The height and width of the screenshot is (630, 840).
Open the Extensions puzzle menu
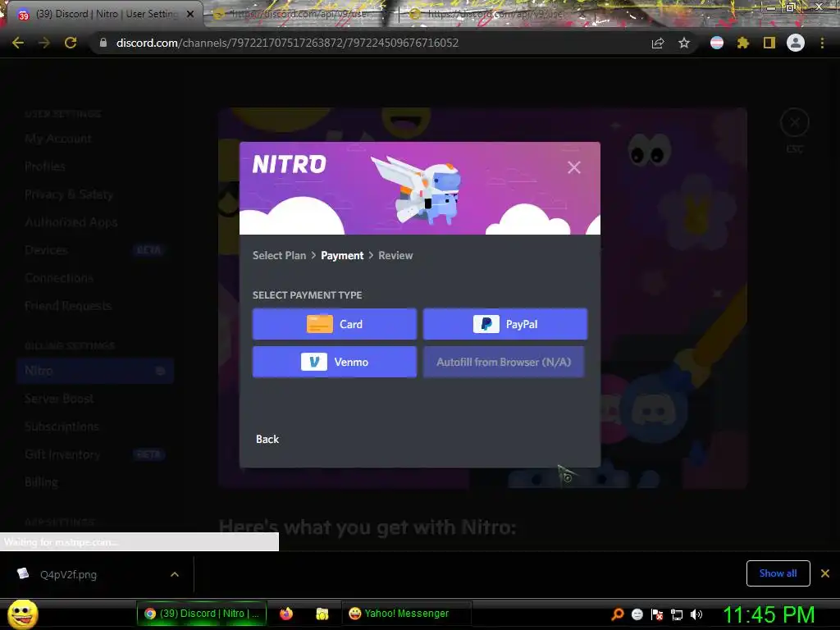742,43
